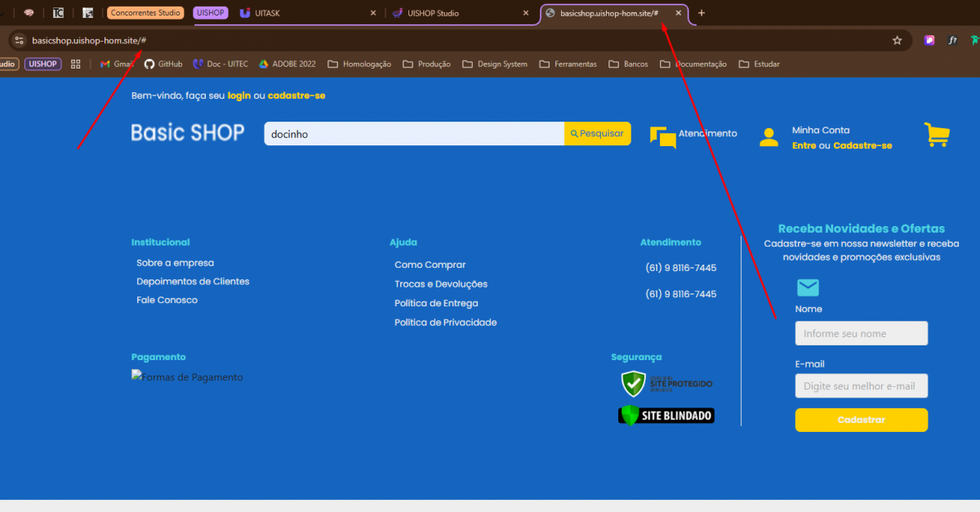Screen dimensions: 980x512
Task: Open a new browser tab
Action: (x=702, y=13)
